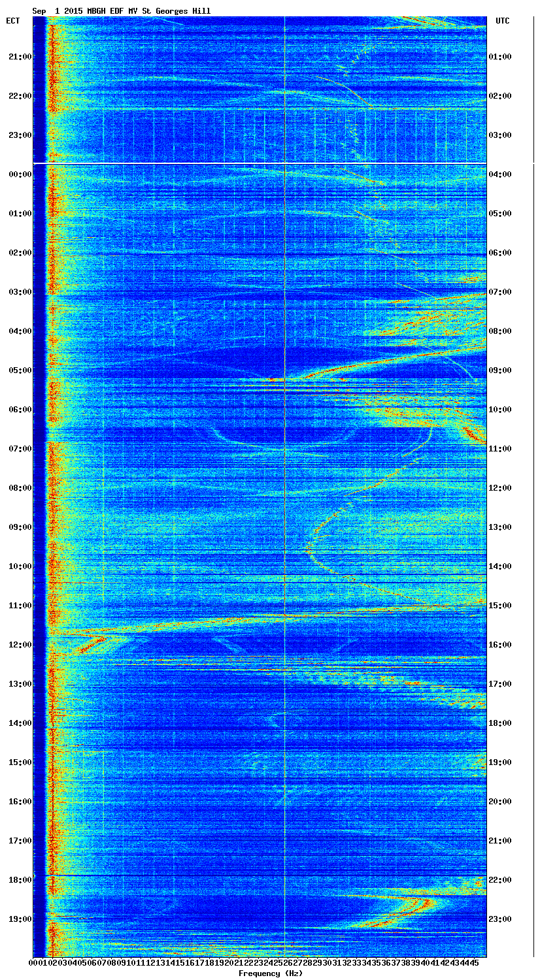The image size is (557, 980).
Task: Pick the 09:00 label on the UTC axis
Action: point(500,370)
